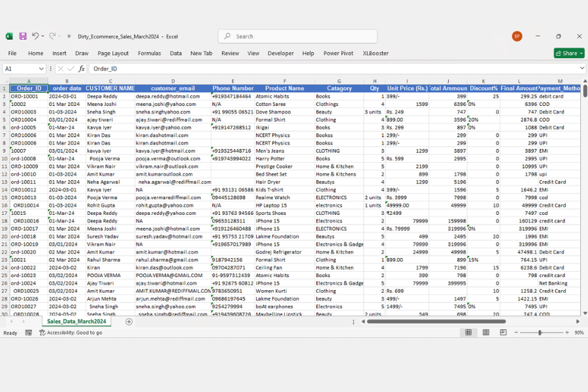Click the formula bar Cancel X icon
The height and width of the screenshot is (392, 588).
(x=60, y=69)
